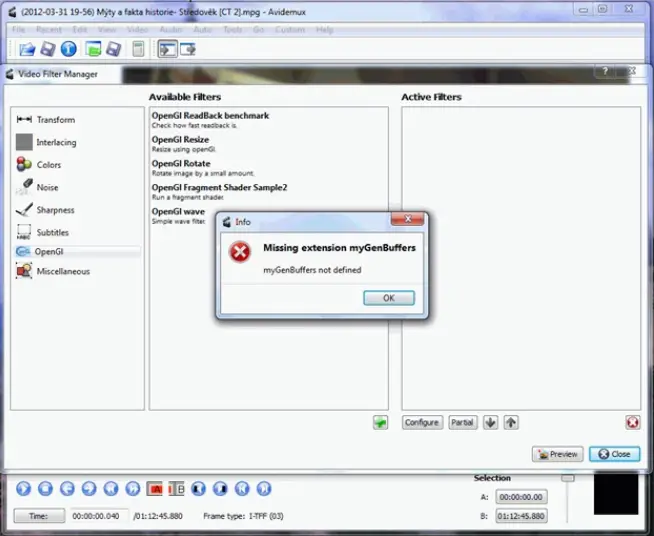Select the output preview mode toolbar icon
The image size is (654, 536).
(x=188, y=49)
